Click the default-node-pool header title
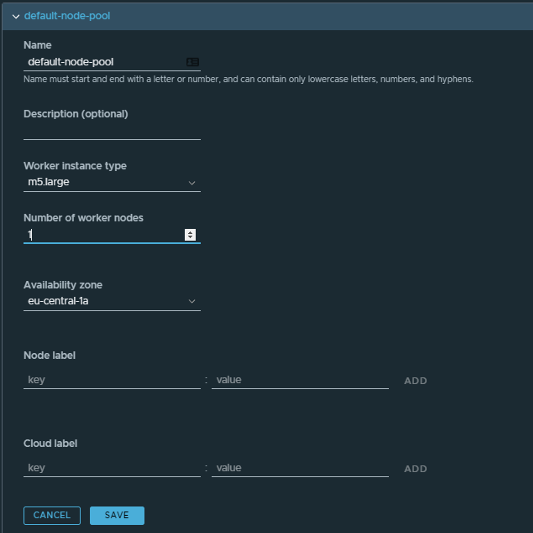This screenshot has height=533, width=533. [67, 16]
